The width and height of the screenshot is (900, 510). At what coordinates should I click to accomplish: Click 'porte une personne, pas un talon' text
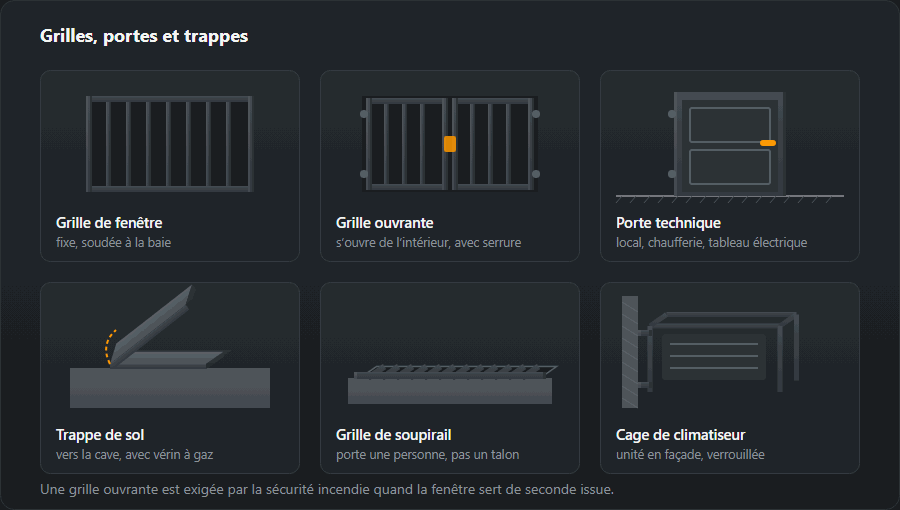pos(428,455)
